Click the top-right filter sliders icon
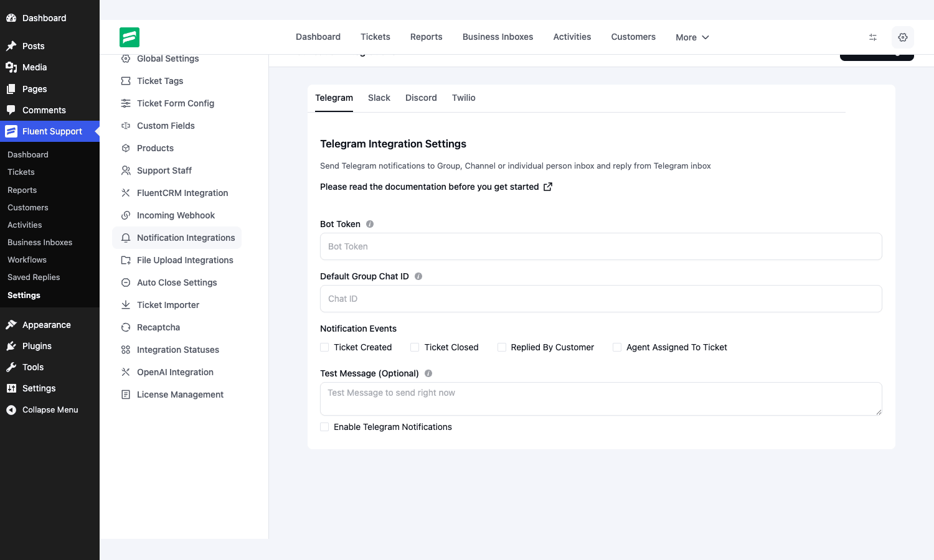 point(873,37)
